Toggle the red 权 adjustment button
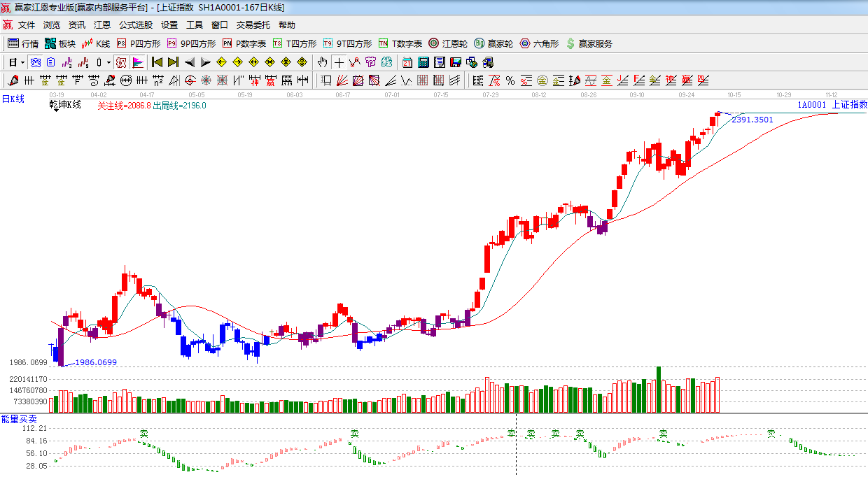This screenshot has height=477, width=868. click(121, 62)
